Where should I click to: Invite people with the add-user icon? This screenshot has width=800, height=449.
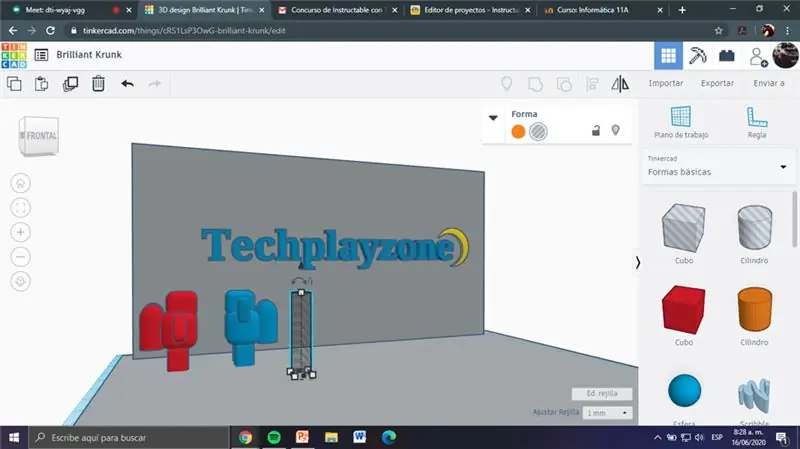(x=758, y=57)
